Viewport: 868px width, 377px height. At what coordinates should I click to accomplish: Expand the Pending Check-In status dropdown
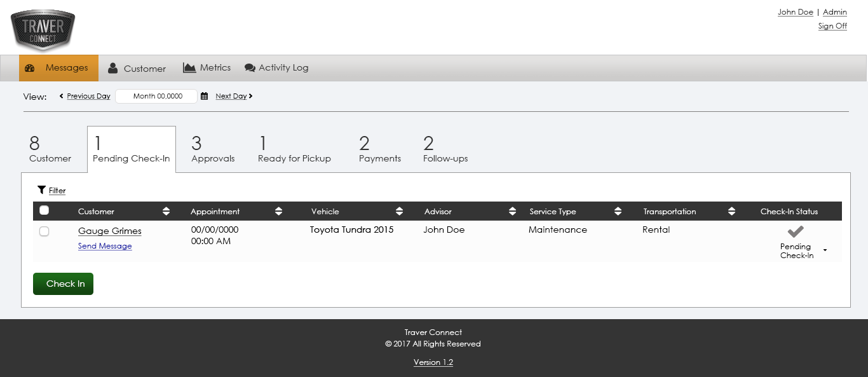825,250
